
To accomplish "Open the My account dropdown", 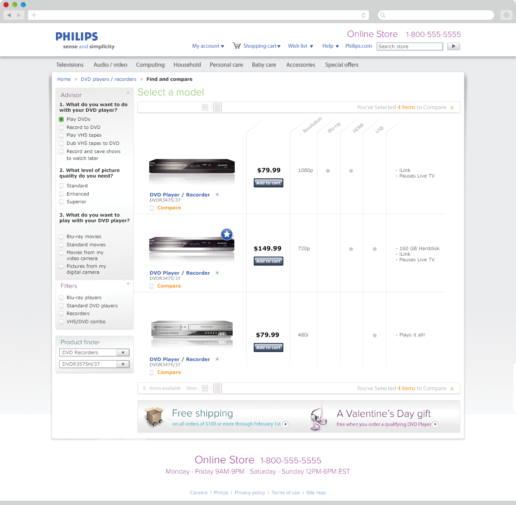I will click(x=208, y=46).
